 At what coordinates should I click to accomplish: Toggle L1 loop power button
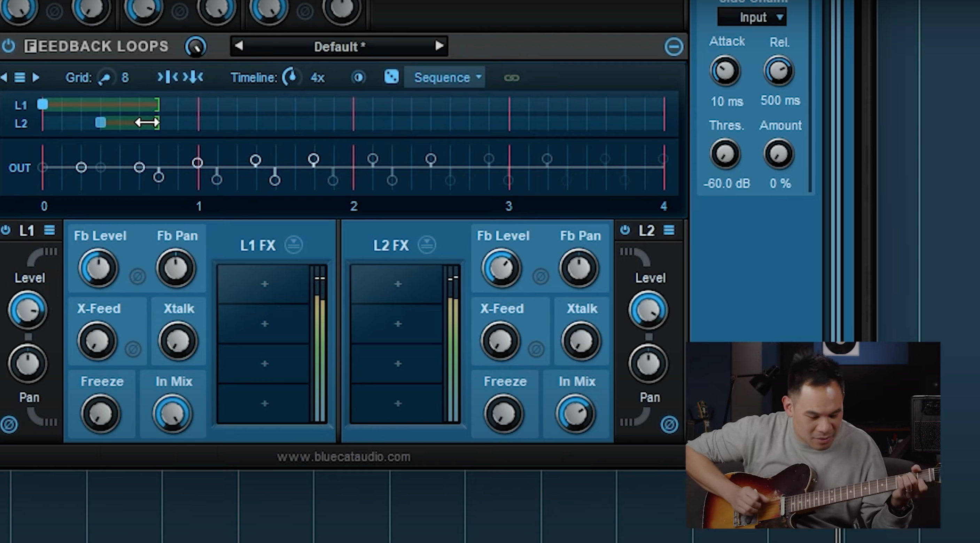click(x=6, y=230)
